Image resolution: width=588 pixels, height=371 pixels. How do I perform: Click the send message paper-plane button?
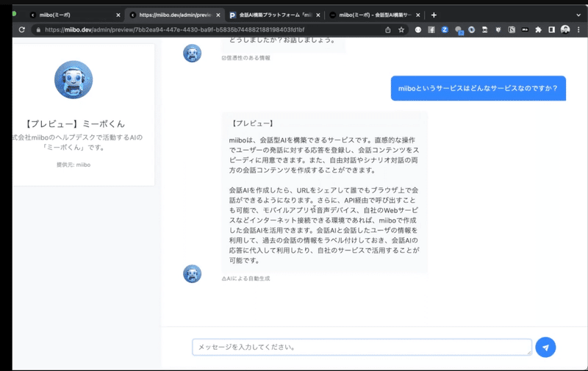coord(545,347)
